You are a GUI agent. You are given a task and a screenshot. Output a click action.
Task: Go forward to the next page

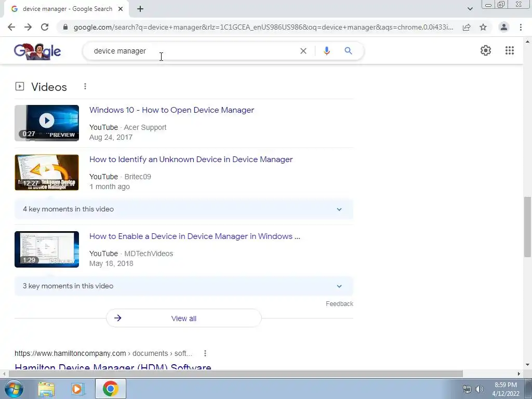[28, 27]
